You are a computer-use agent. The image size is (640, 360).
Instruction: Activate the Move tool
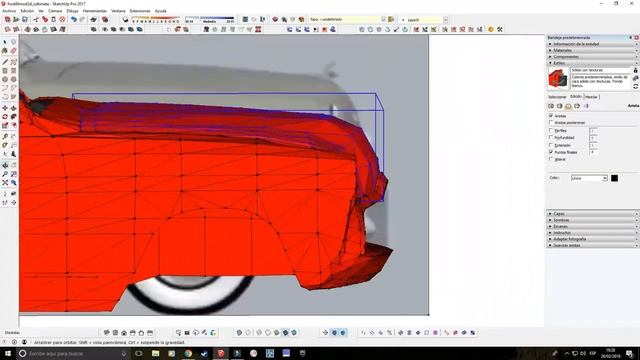(x=5, y=108)
